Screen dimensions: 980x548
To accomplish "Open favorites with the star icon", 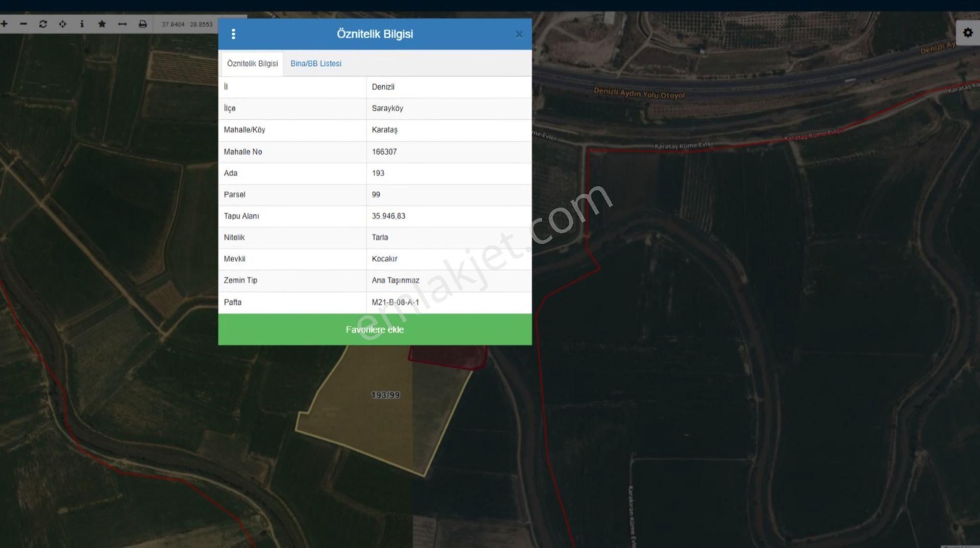I will pos(102,24).
